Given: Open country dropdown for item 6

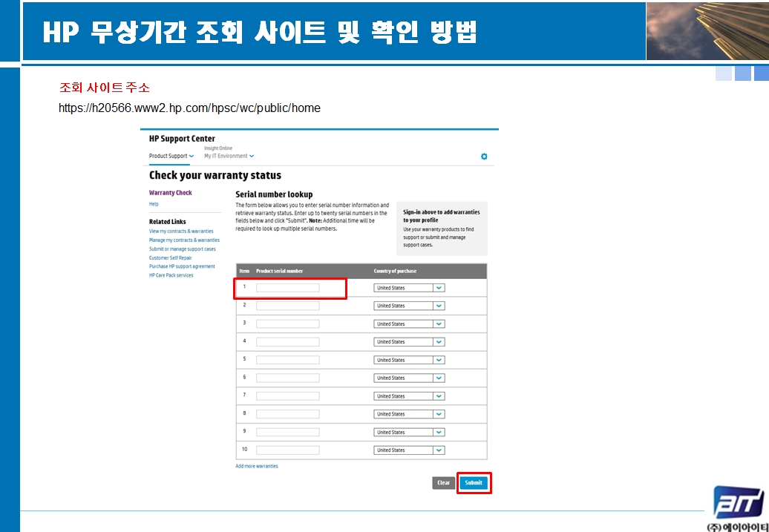Looking at the screenshot, I should pyautogui.click(x=409, y=378).
